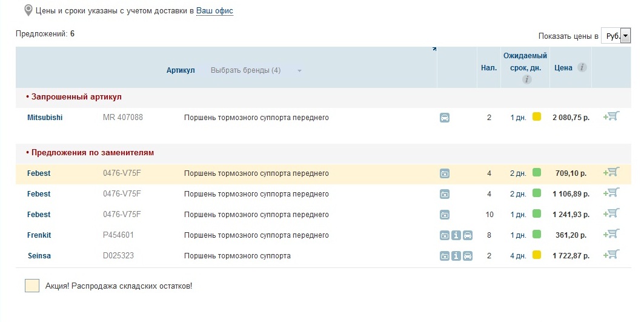
Task: Click info icon in Frenkit row
Action: tap(456, 235)
